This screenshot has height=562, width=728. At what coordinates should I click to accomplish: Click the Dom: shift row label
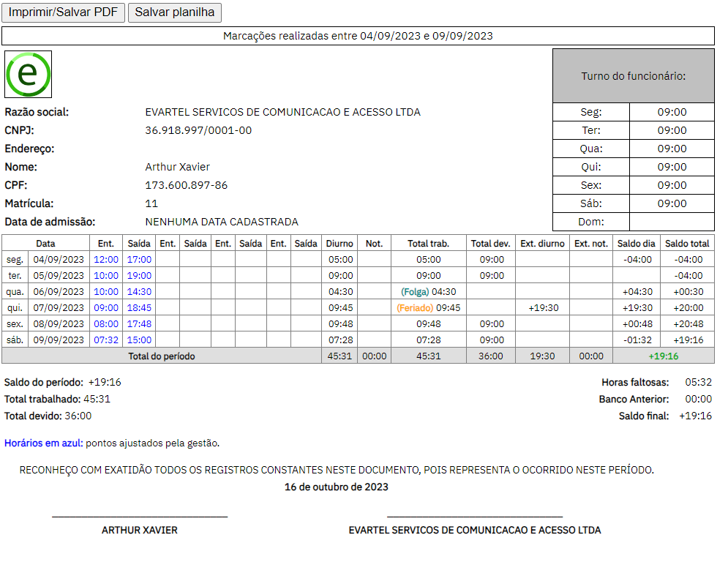(591, 222)
